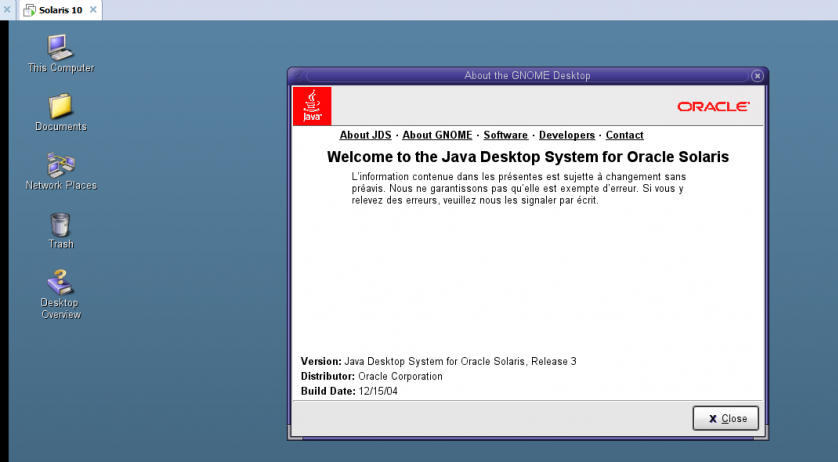Image resolution: width=838 pixels, height=462 pixels.
Task: Click the Welcome to Java Desktop System heading
Action: 527,157
